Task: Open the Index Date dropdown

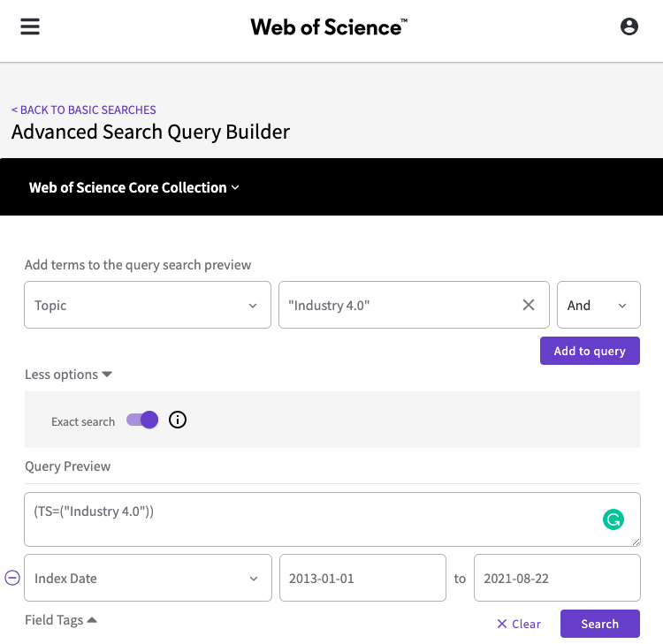Action: coord(148,578)
